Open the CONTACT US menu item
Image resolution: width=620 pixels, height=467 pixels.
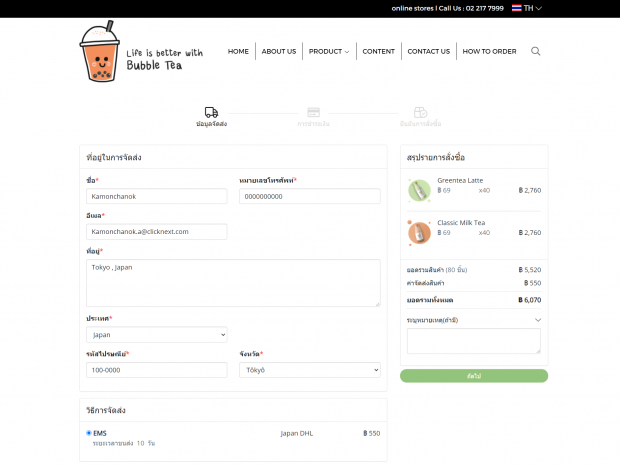(428, 51)
